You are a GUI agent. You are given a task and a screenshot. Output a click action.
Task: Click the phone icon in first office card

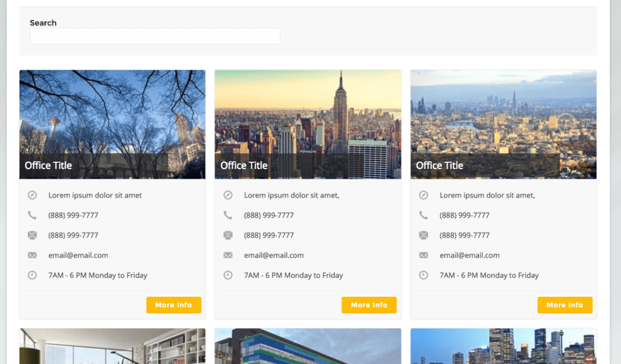click(32, 215)
